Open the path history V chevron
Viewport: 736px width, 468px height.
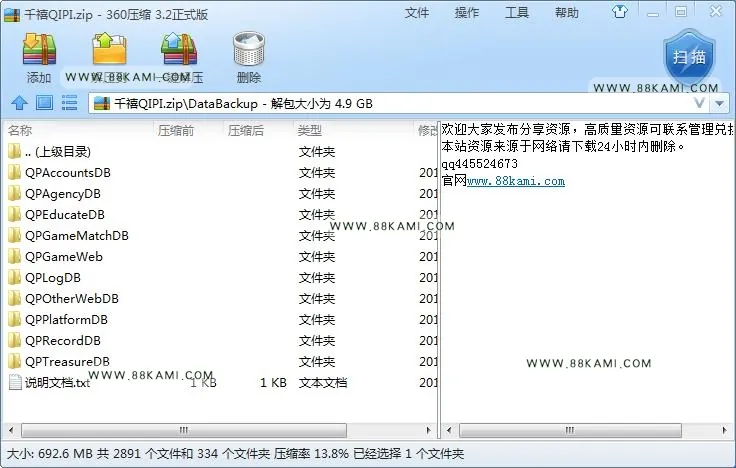[699, 103]
